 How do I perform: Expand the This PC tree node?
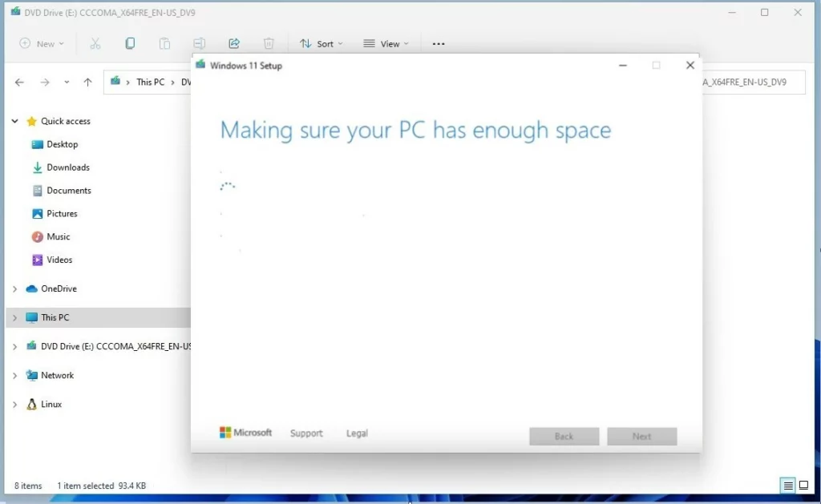click(14, 317)
